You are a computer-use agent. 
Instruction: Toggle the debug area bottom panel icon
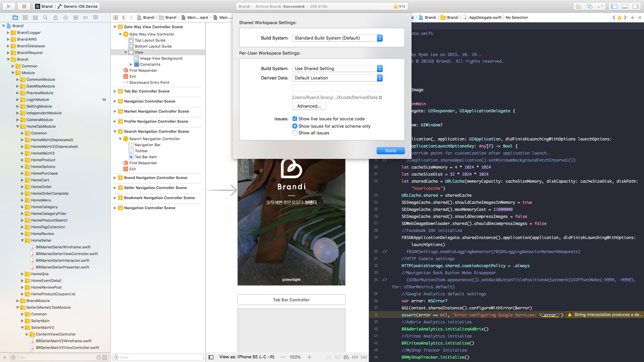[625, 6]
